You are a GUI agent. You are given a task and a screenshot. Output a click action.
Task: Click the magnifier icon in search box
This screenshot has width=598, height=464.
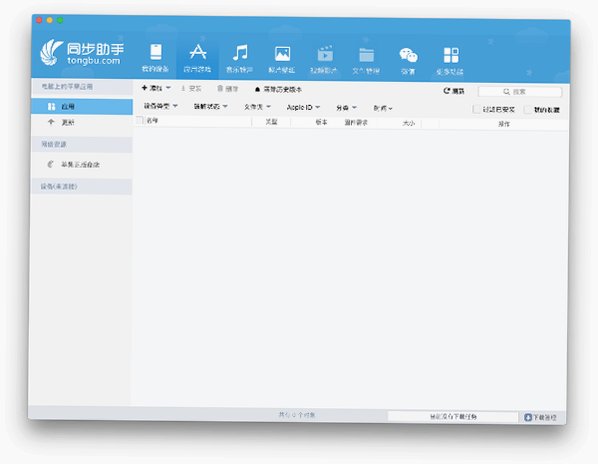click(x=506, y=92)
